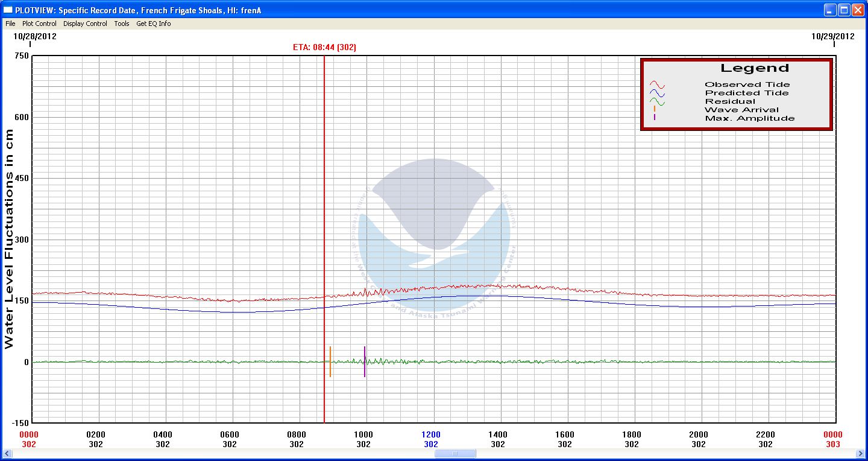Click the blue Predicted Tide legend icon
868x461 pixels.
point(656,93)
